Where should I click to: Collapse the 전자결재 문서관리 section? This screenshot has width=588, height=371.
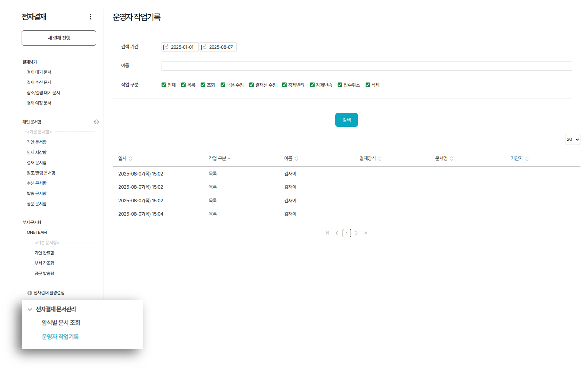30,310
